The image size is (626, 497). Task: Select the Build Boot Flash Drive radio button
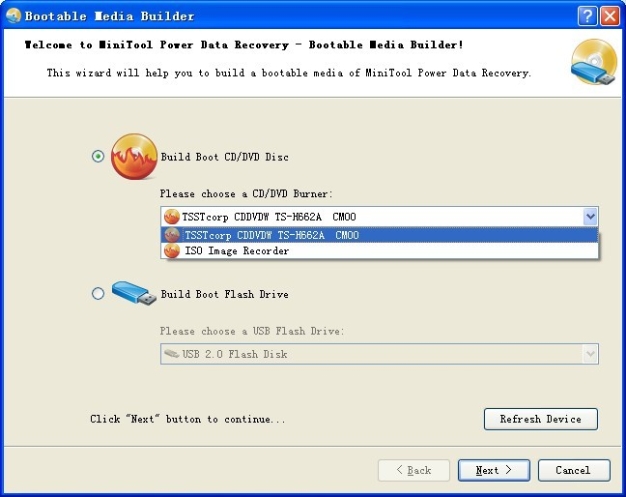coord(98,294)
